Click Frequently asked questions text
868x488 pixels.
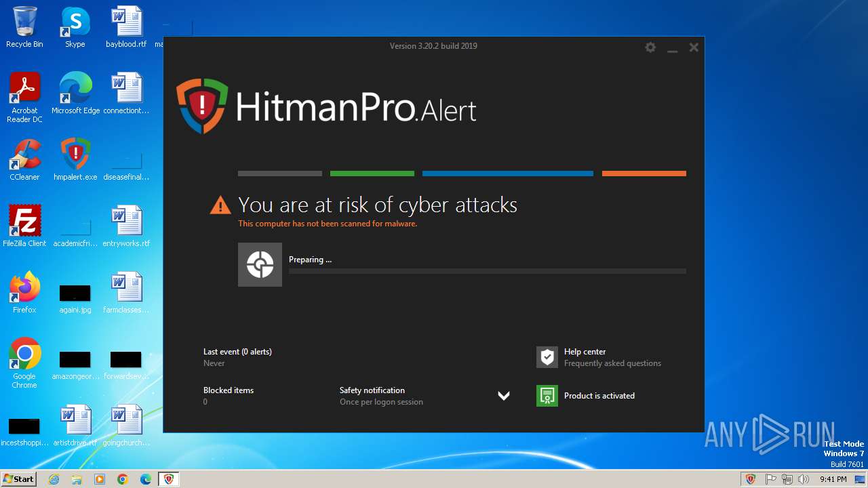pos(612,363)
